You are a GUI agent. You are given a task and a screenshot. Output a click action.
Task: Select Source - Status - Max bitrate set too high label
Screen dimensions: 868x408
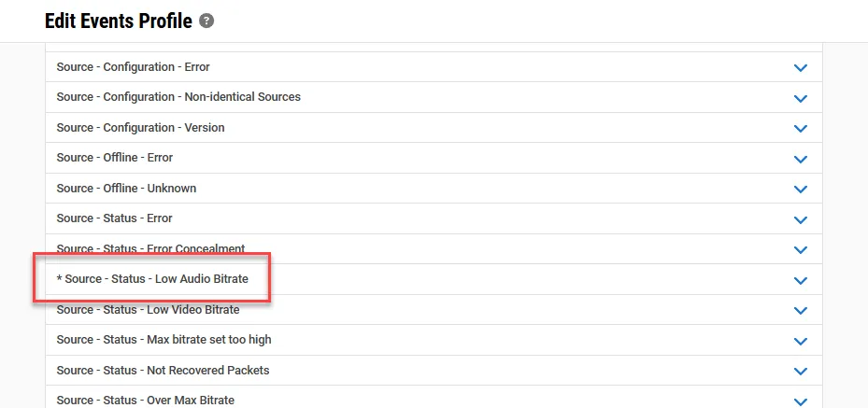(164, 340)
